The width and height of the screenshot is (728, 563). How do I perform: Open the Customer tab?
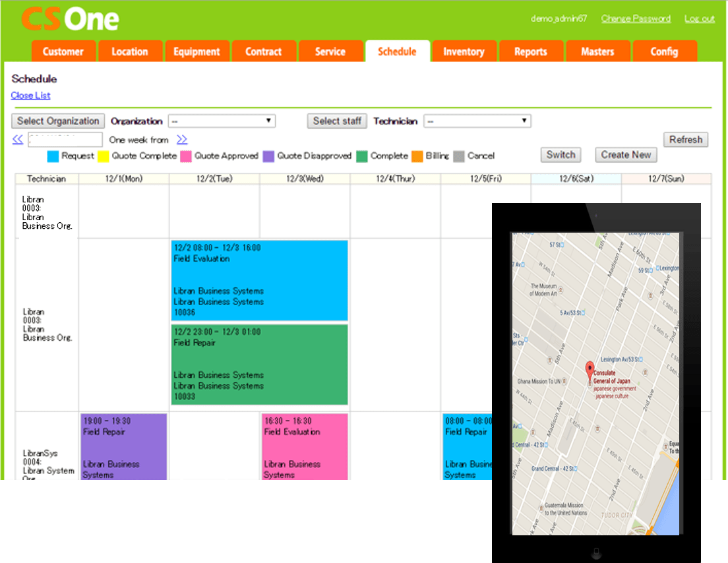pyautogui.click(x=63, y=51)
